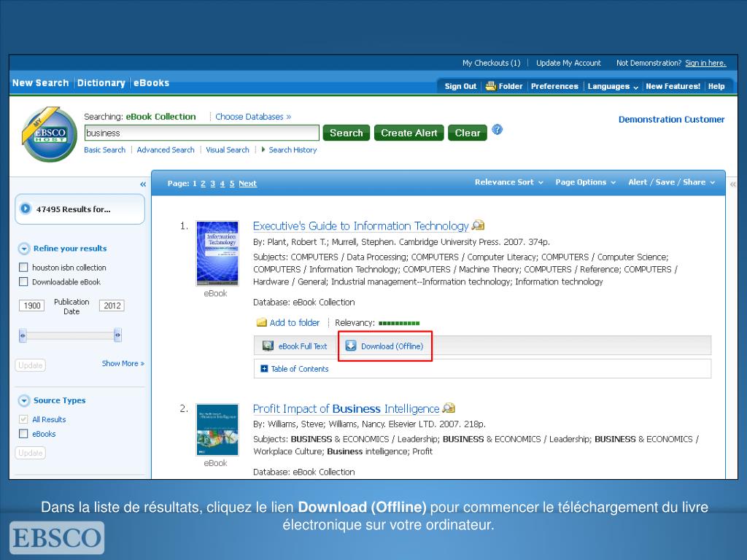Click the left publication date slider handle
This screenshot has width=747, height=560.
pyautogui.click(x=23, y=335)
